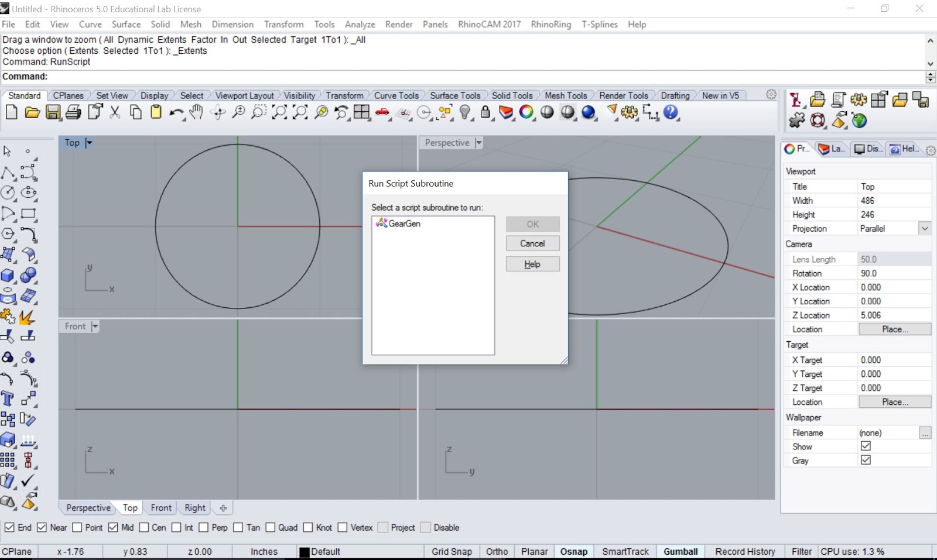Uncheck the Wallpaper Show checkbox
Screen dimensions: 937x560
pos(866,446)
